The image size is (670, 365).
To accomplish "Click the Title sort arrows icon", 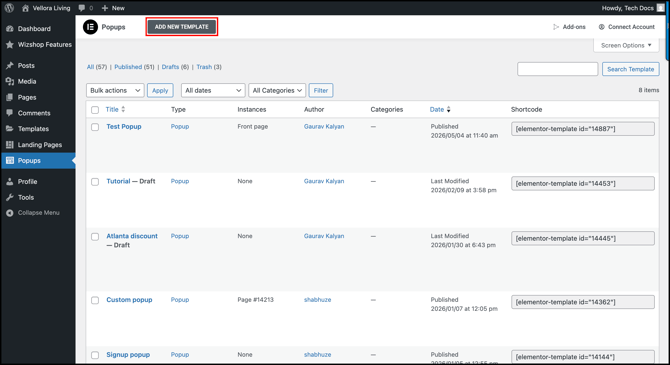I will [x=123, y=109].
